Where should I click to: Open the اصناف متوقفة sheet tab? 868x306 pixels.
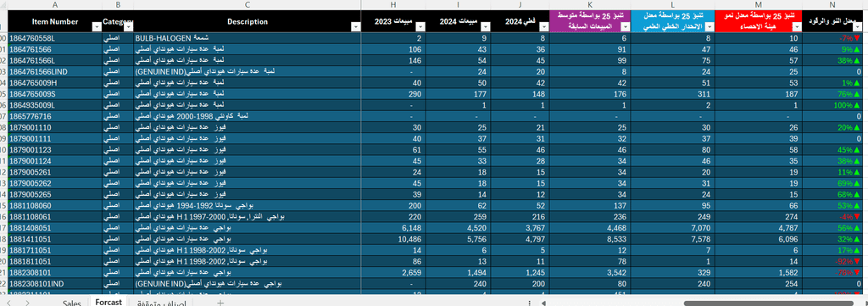(161, 302)
